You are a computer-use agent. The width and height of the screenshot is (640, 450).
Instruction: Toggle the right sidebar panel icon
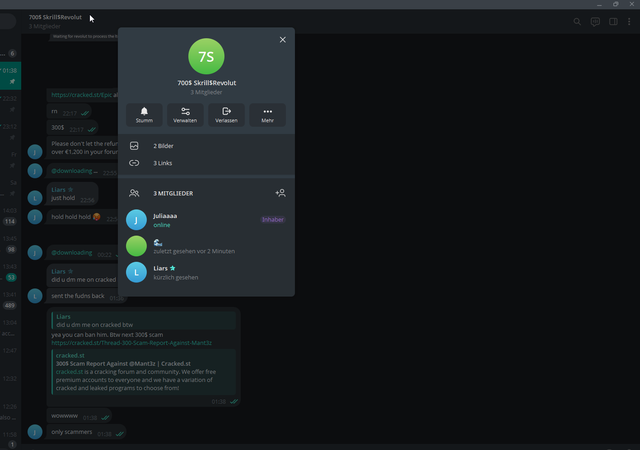coord(613,22)
